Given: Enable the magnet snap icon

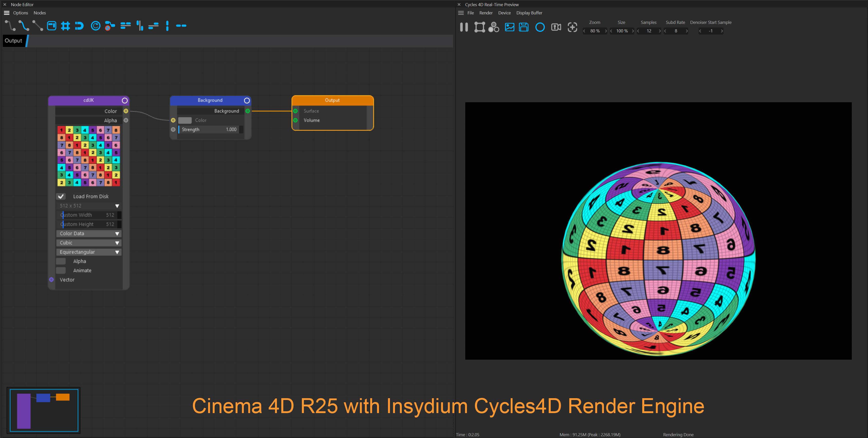Looking at the screenshot, I should point(79,26).
